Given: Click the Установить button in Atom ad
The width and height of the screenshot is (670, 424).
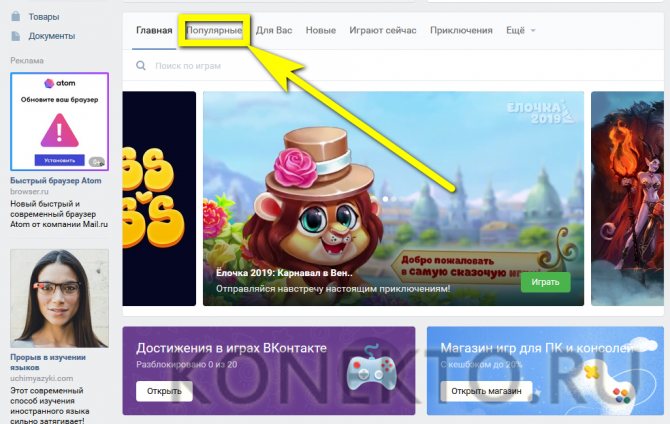Looking at the screenshot, I should [x=59, y=160].
